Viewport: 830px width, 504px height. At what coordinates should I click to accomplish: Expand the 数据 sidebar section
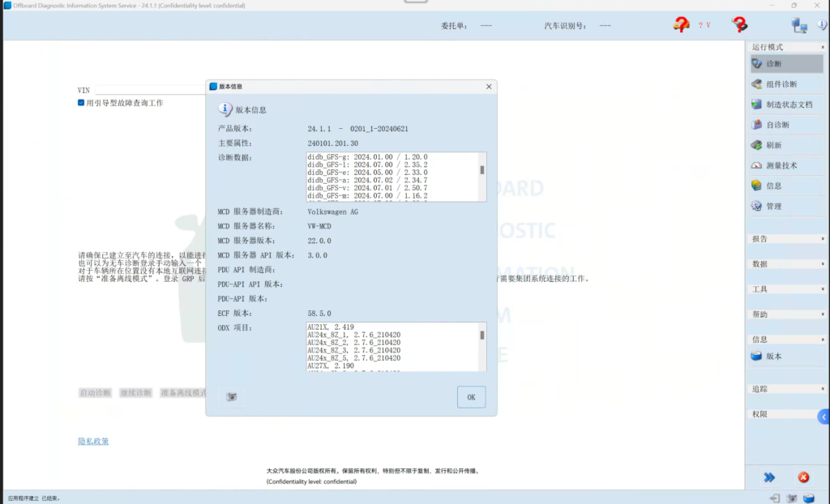786,264
